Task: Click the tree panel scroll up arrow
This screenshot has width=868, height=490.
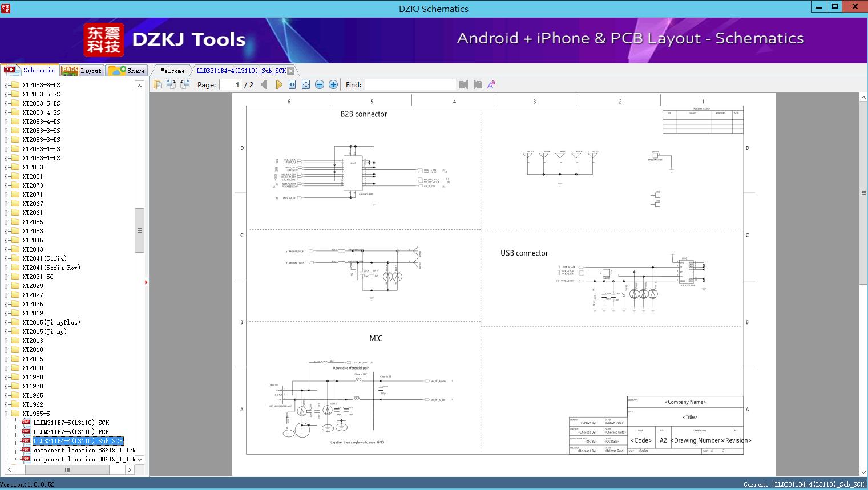Action: [x=139, y=86]
